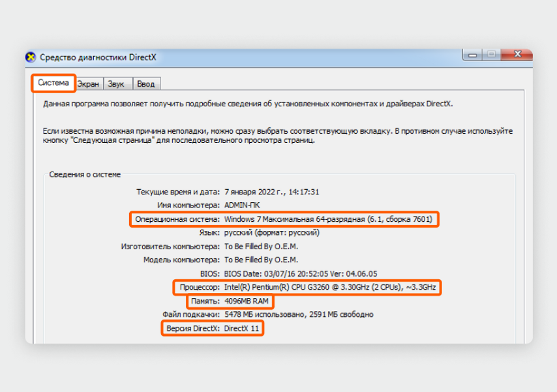Select the date value 7 января 2022 г.
The image size is (557, 392).
272,192
